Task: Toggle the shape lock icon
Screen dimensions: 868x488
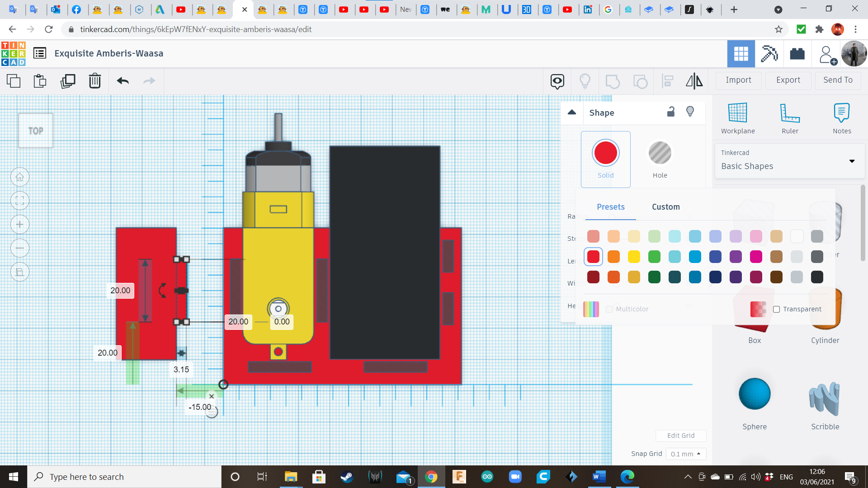Action: [671, 112]
